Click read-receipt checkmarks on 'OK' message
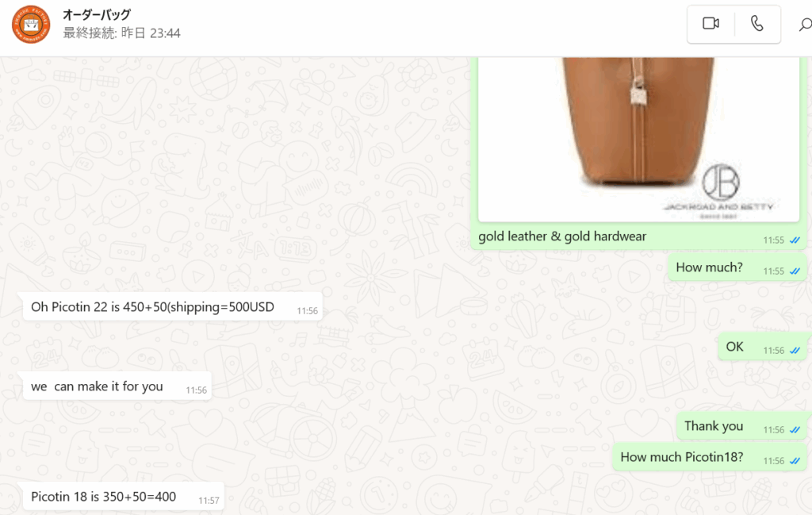 795,351
